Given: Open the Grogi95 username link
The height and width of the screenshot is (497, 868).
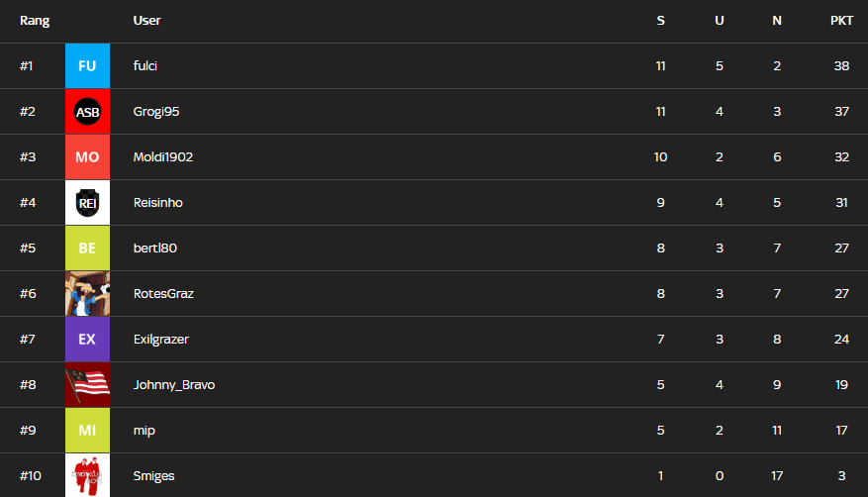Looking at the screenshot, I should click(156, 112).
